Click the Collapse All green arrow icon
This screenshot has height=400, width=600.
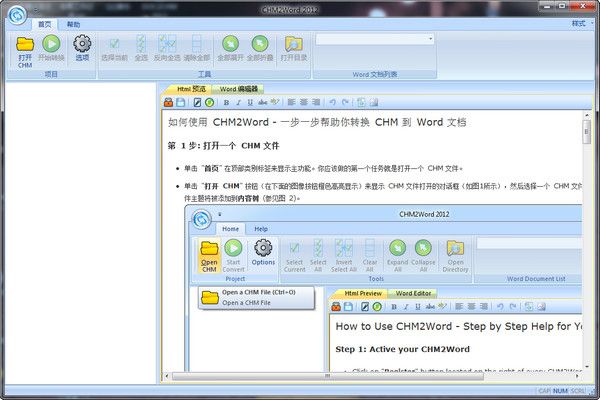pos(260,44)
